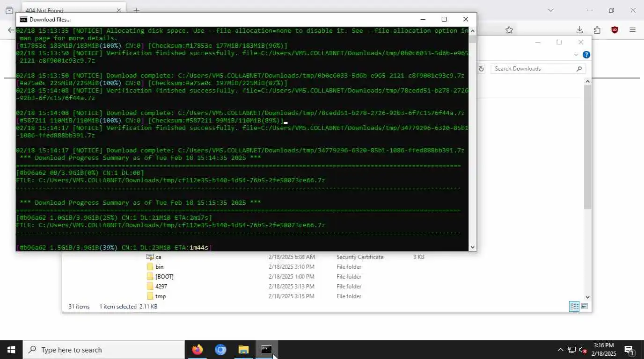Screen dimensions: 644x359
Task: Close the Download files console window
Action: (466, 19)
